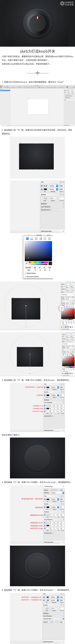Toggle the first inner shadow checkbox in step 3 panel

pos(45,406)
